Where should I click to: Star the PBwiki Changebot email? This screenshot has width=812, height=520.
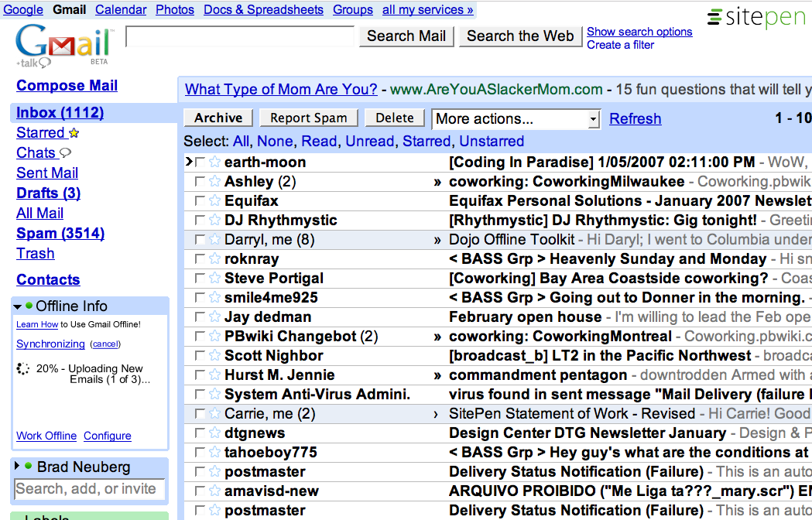pyautogui.click(x=215, y=336)
